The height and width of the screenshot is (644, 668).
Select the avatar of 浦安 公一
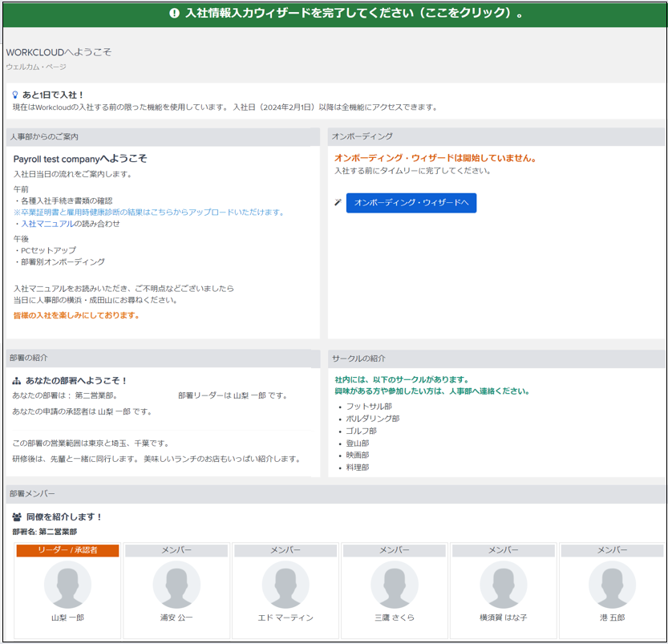pyautogui.click(x=176, y=585)
